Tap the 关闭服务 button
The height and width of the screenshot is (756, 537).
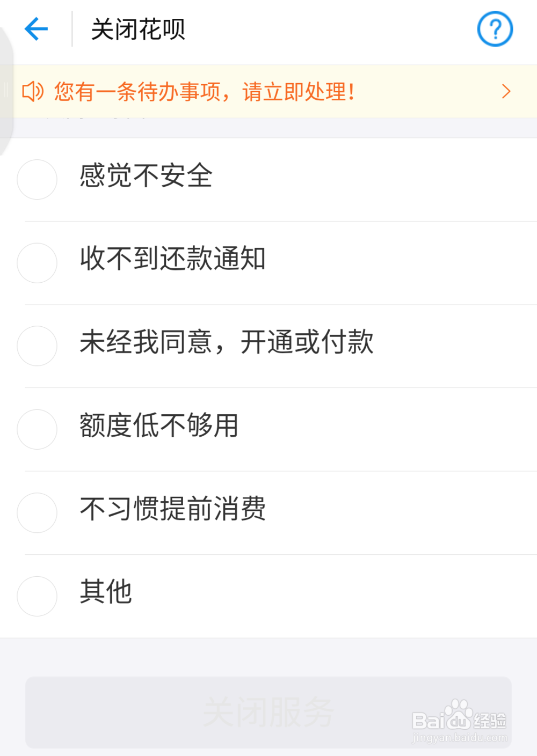pos(268,712)
